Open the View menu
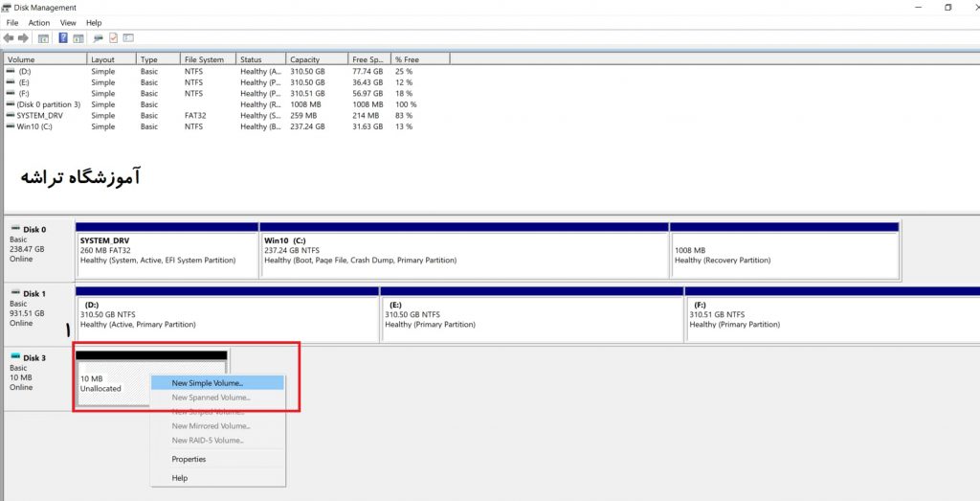 68,23
